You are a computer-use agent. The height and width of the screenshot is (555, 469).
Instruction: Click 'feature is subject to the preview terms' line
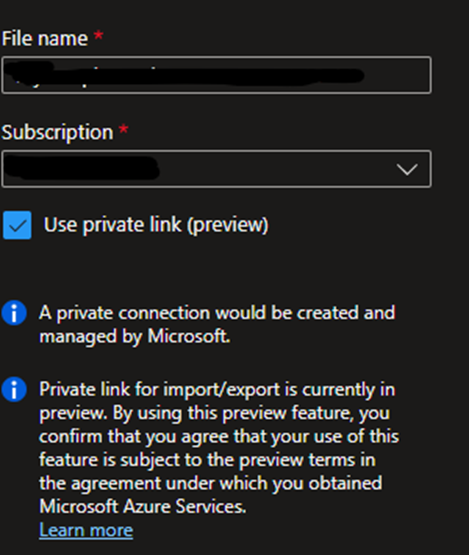207,460
